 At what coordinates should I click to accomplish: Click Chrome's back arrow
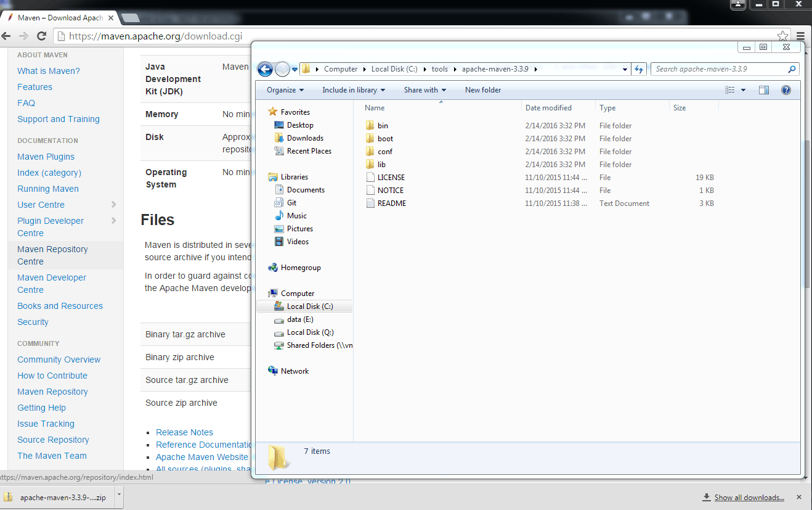tap(6, 36)
